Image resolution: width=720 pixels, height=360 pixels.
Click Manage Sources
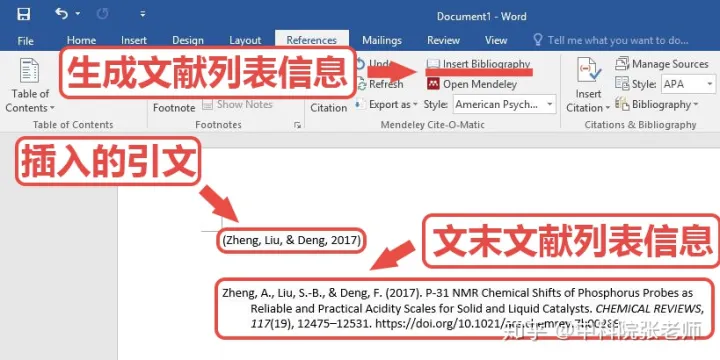click(662, 64)
